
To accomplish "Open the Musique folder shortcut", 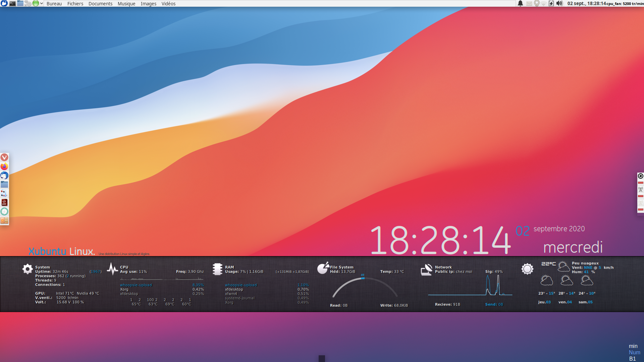I will tap(126, 4).
